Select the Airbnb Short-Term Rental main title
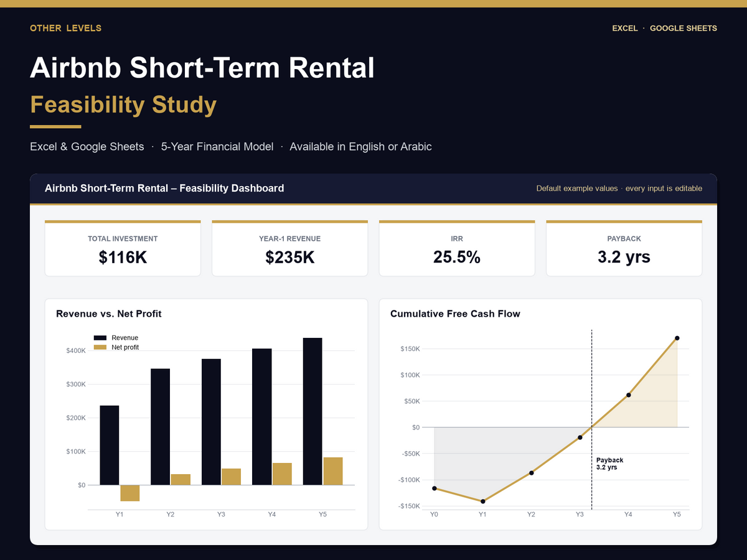Screen dimensions: 747x560 click(202, 68)
